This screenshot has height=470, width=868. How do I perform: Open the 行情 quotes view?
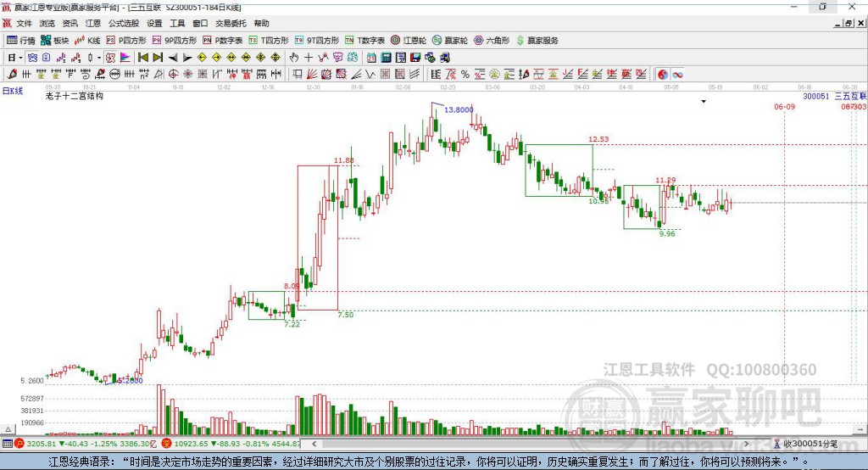tap(21, 41)
